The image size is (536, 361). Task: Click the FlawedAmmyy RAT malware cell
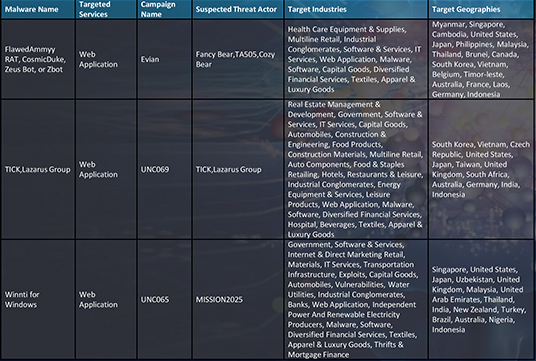pos(38,59)
